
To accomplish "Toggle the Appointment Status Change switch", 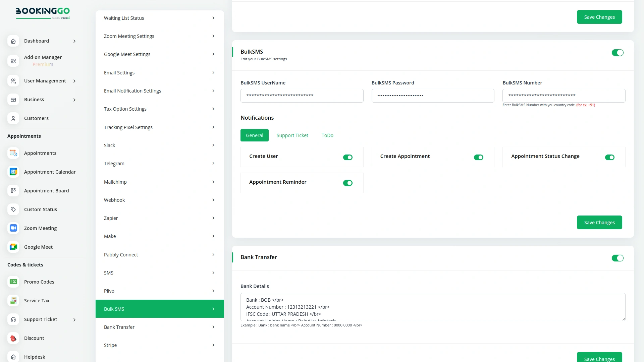I will [x=610, y=157].
